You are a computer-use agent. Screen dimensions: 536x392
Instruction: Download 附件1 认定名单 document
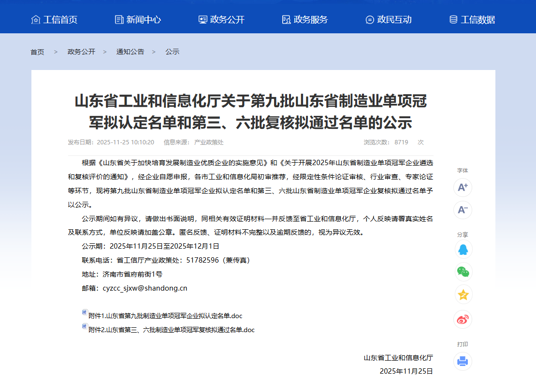[166, 316]
